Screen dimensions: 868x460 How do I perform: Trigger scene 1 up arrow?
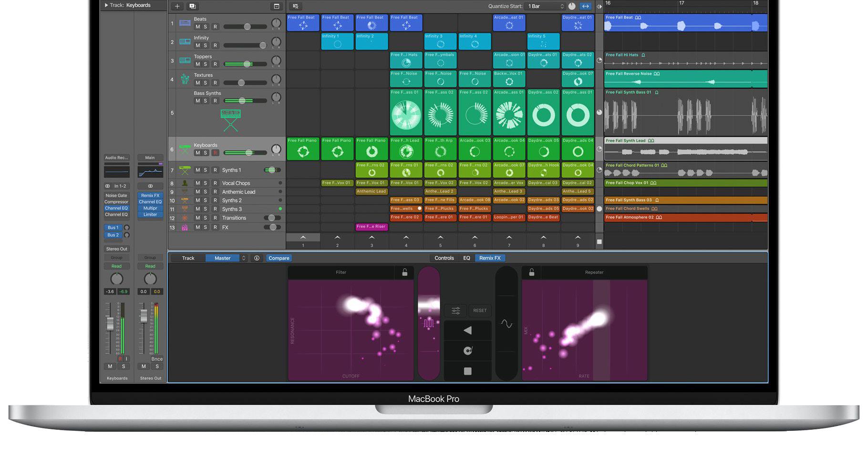303,237
